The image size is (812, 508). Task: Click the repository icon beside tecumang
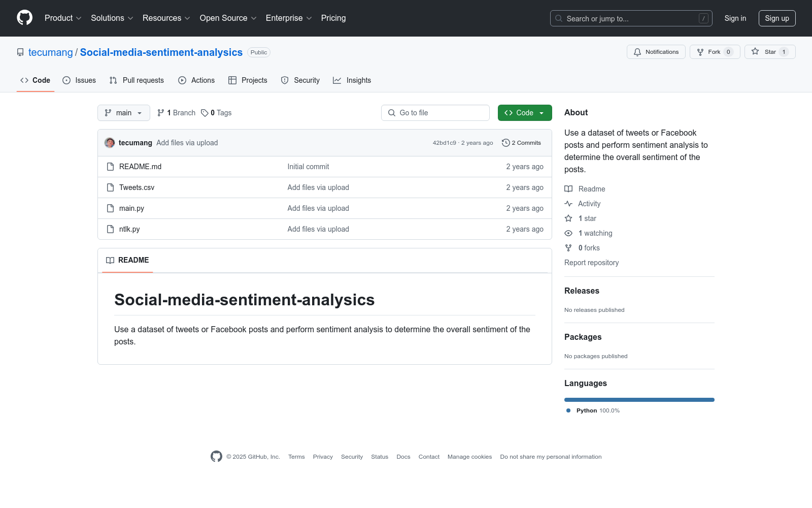[x=20, y=52]
